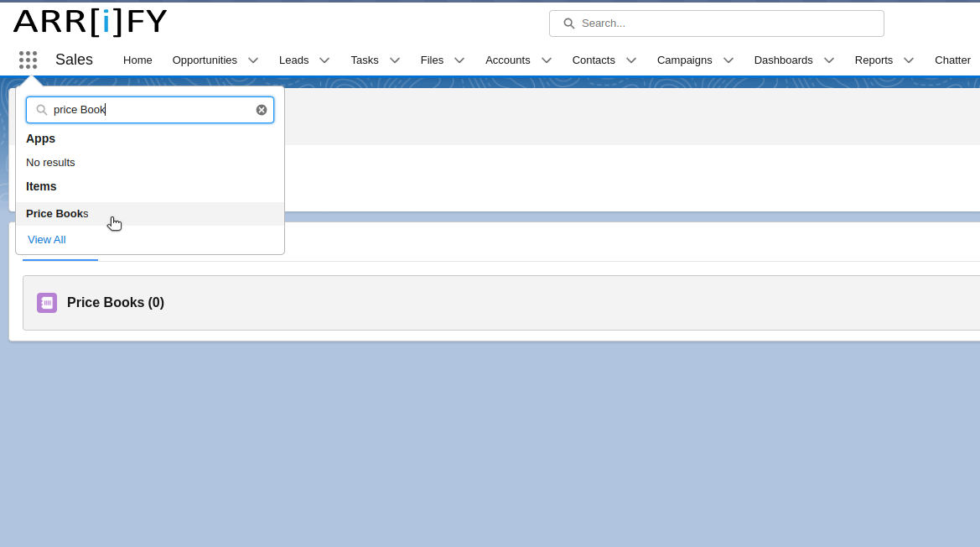
Task: Open the App Launcher grid icon
Action: tap(28, 60)
